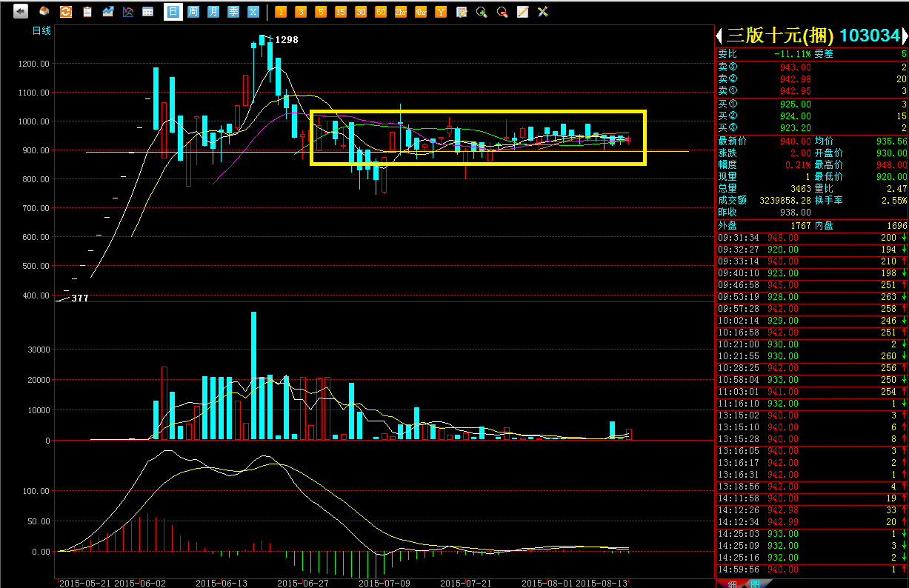Open the time-sharing trend chart icon
The image size is (909, 588).
[x=108, y=12]
